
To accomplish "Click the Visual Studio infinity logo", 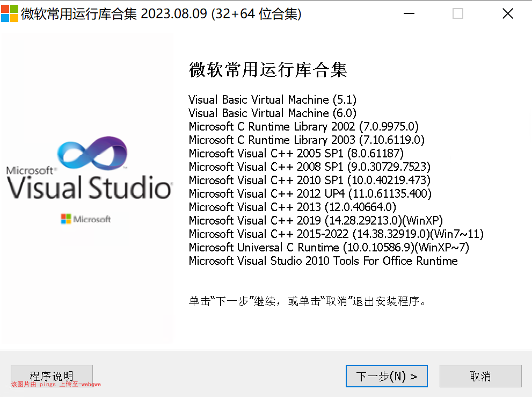I will pyautogui.click(x=93, y=153).
